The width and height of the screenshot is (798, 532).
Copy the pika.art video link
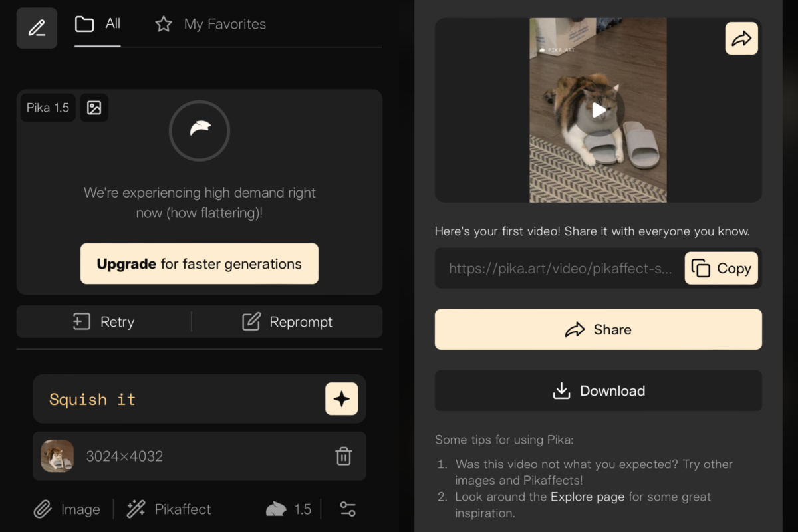coord(722,269)
